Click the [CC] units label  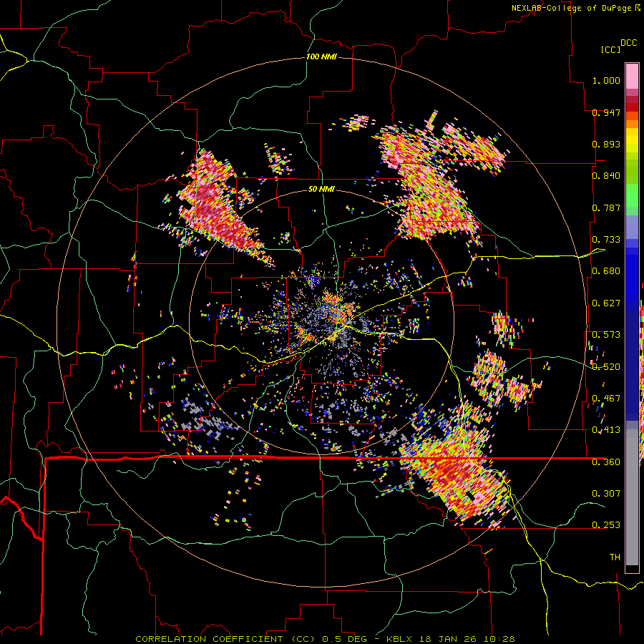tap(610, 49)
